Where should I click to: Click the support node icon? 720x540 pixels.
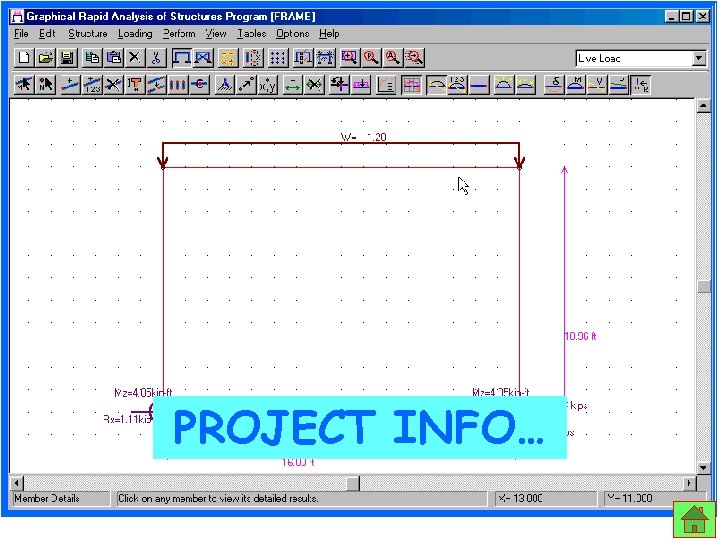click(224, 85)
